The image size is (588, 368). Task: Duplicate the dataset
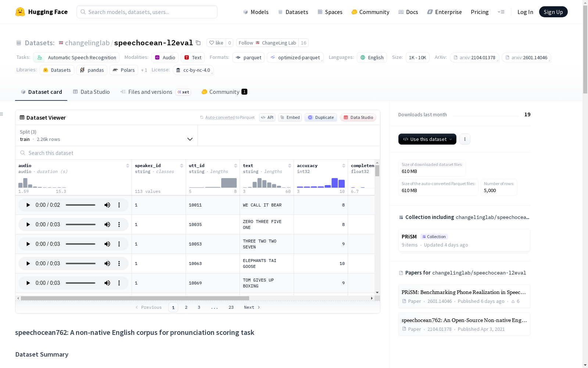click(321, 117)
